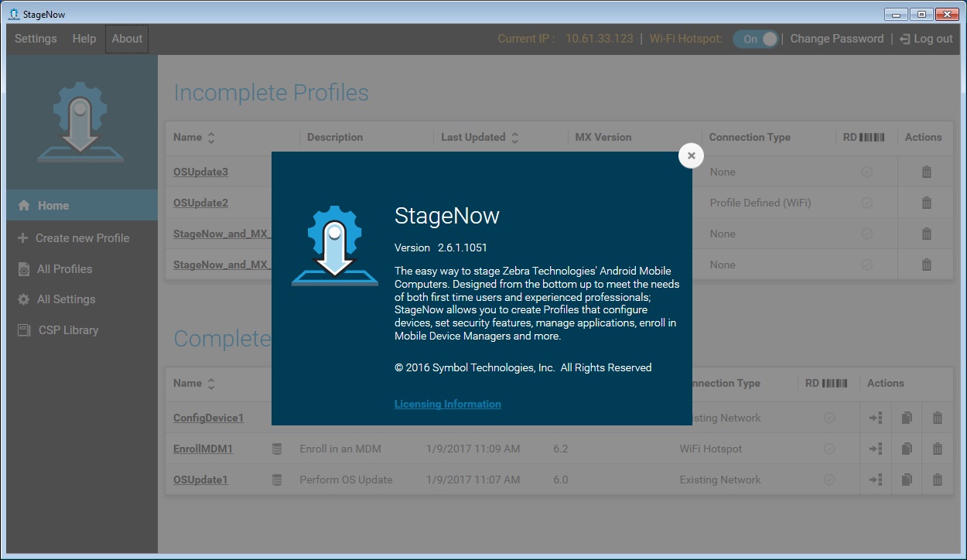Open the Settings menu
The image size is (967, 560).
(36, 39)
